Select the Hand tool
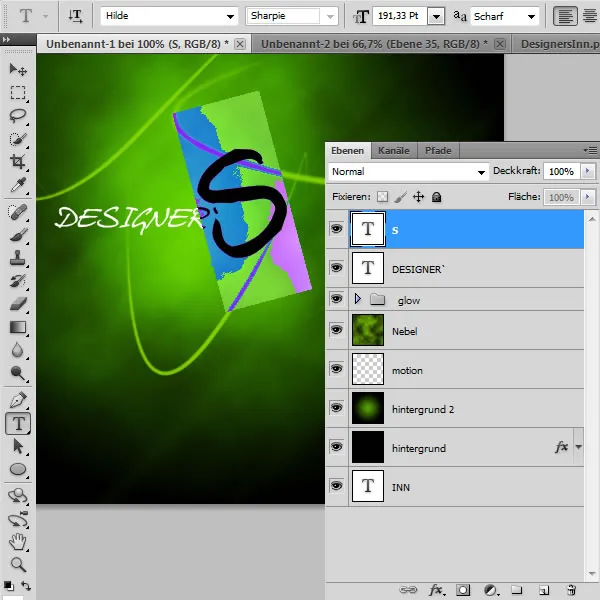 pos(18,542)
